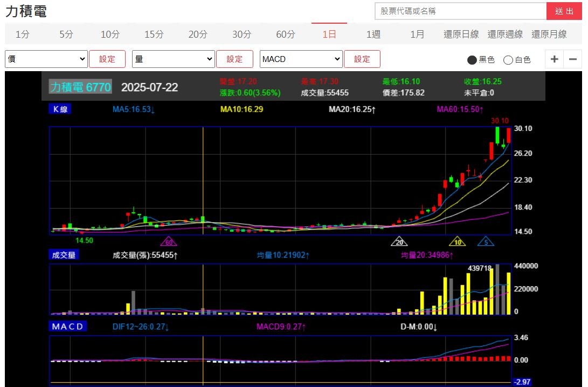
Task: Click the blue 5 triangle marker
Action: tap(486, 241)
